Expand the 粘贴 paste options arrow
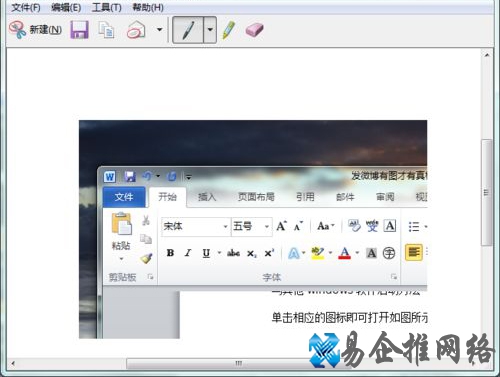Viewport: 500px width, 377px height. point(121,259)
